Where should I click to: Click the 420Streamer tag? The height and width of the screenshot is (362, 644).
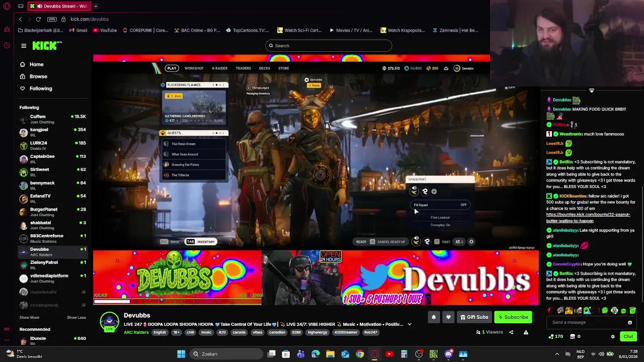pyautogui.click(x=346, y=332)
